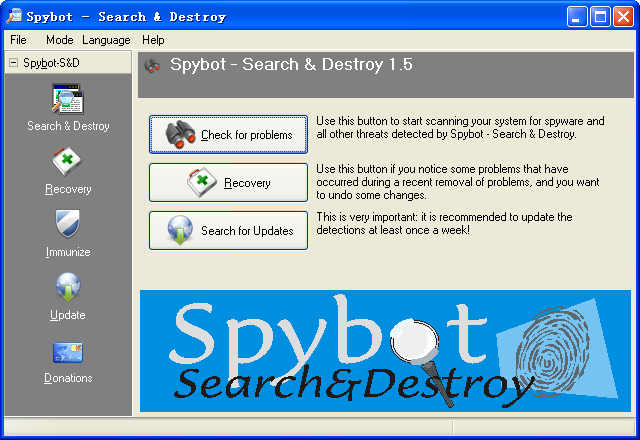Open the Language menu

pos(106,40)
